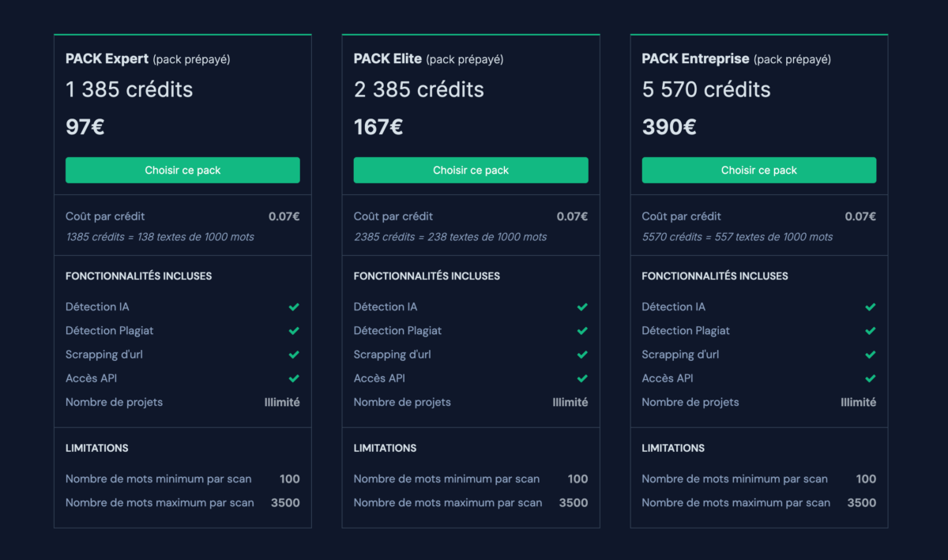The image size is (948, 560).
Task: Choose the PACK Elite plan
Action: (471, 170)
